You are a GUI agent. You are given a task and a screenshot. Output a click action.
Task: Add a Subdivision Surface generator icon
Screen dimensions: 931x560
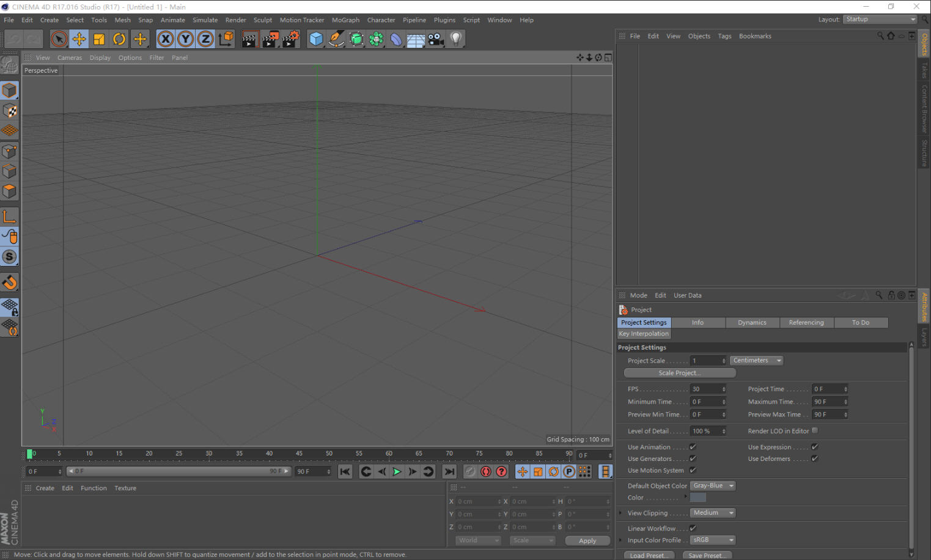[356, 39]
